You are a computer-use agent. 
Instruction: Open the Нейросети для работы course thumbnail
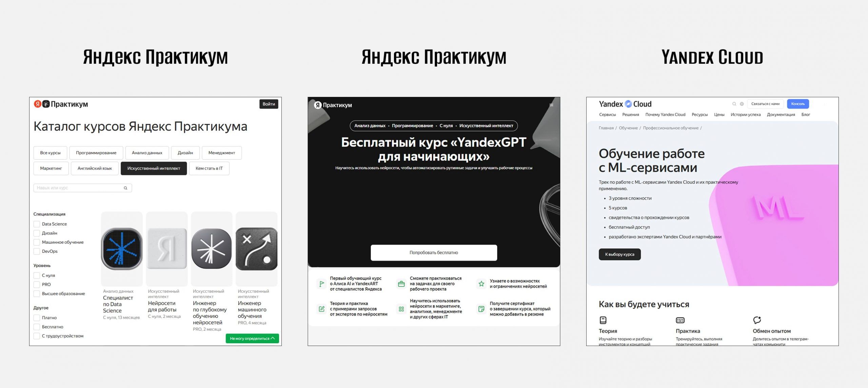(x=167, y=249)
